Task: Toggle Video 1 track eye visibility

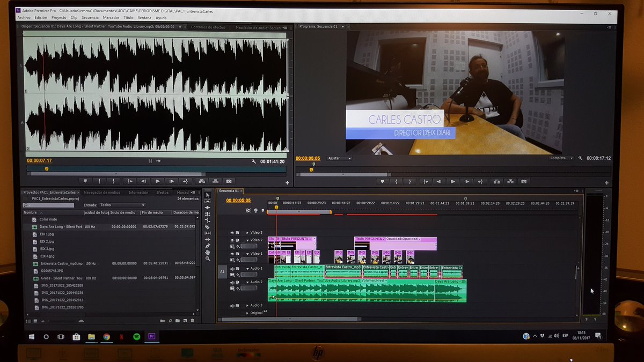Action: tap(232, 254)
